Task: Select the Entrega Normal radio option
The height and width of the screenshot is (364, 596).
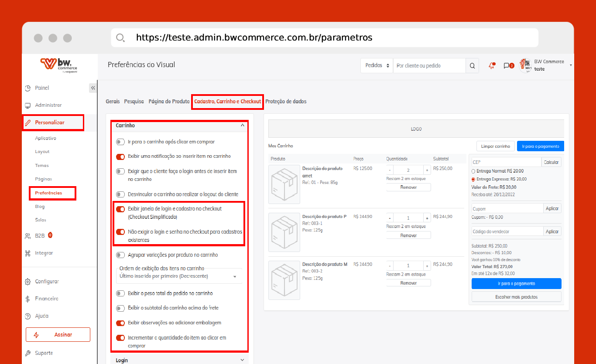Action: pyautogui.click(x=474, y=171)
